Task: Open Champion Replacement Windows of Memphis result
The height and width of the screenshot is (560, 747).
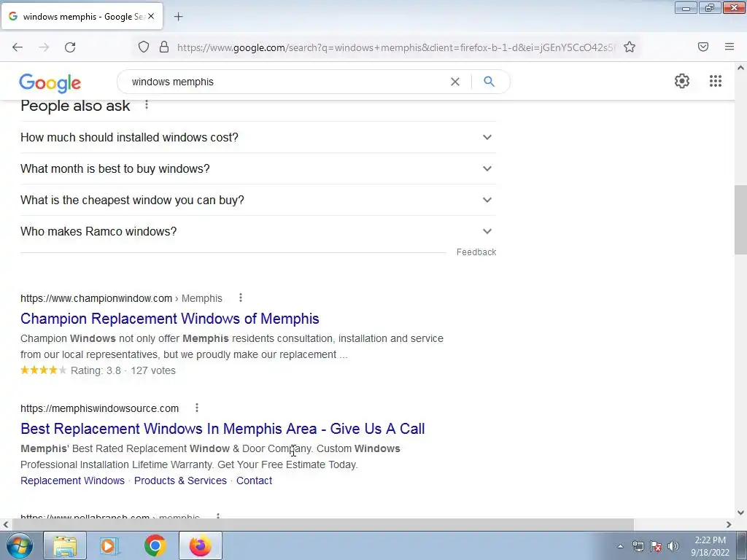Action: coord(169,319)
